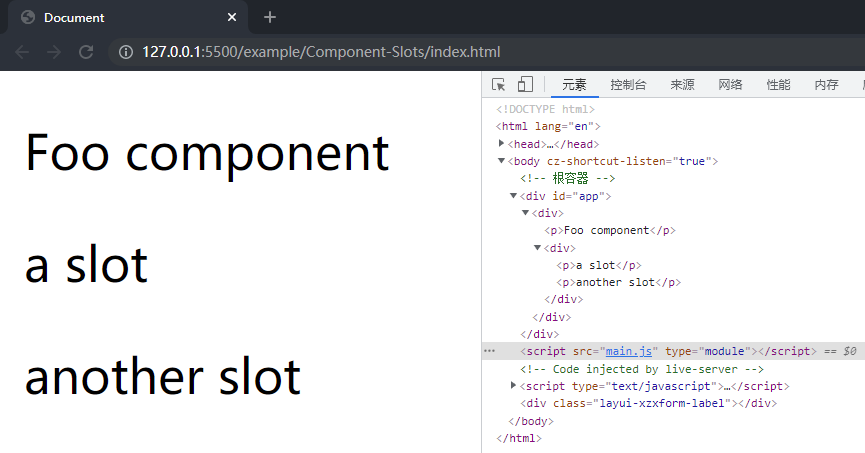This screenshot has width=865, height=453.
Task: Collapse the first child div under app
Action: click(525, 212)
